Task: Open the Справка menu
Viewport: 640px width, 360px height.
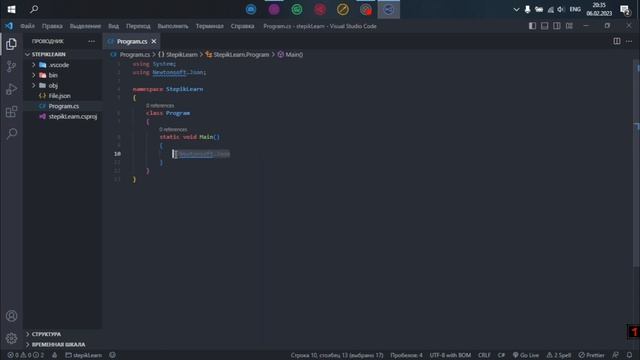Action: click(x=242, y=26)
